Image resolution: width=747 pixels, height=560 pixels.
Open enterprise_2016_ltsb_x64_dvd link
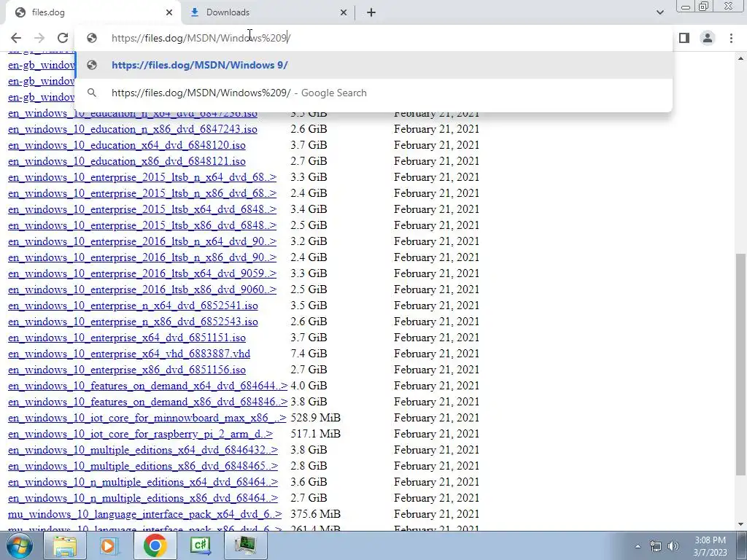click(x=142, y=273)
